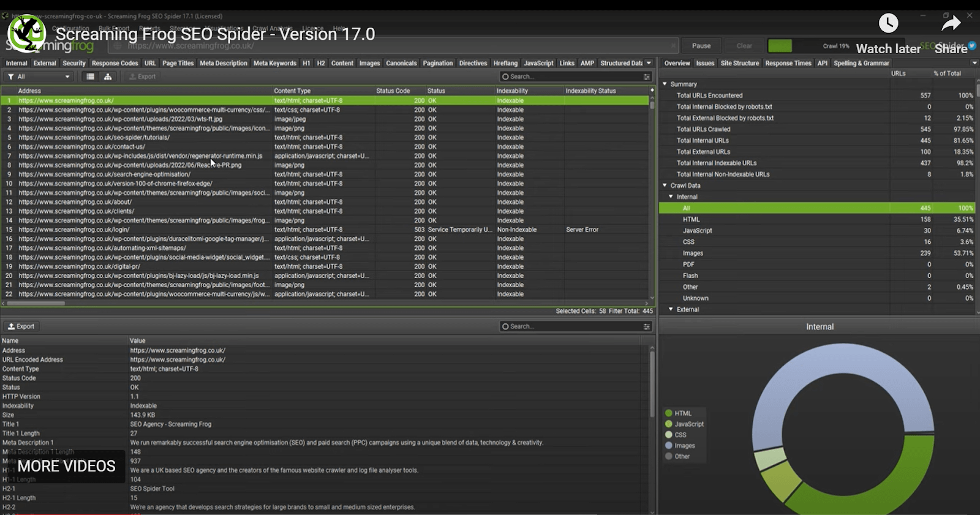Open search options icon in lower search box
Image resolution: width=980 pixels, height=515 pixels.
tap(647, 326)
